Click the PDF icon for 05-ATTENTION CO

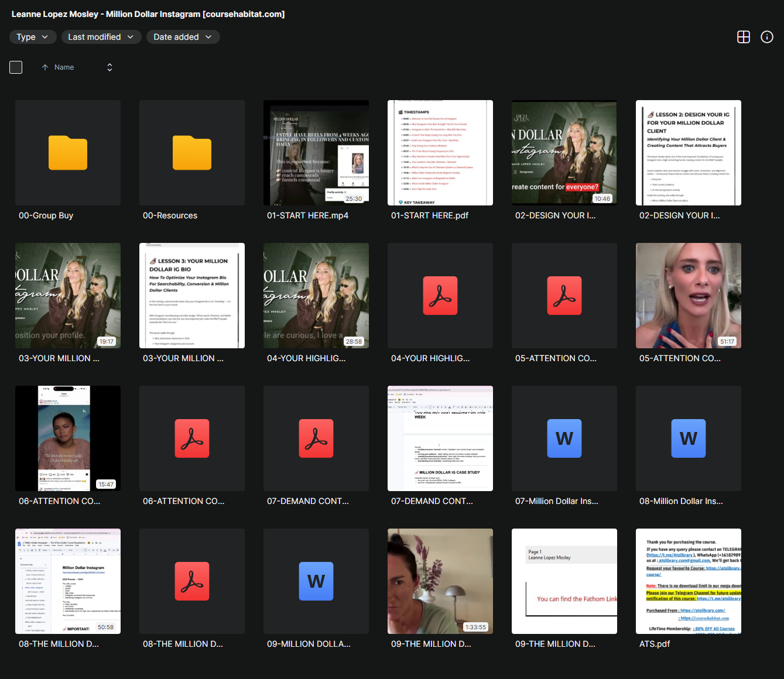point(564,296)
